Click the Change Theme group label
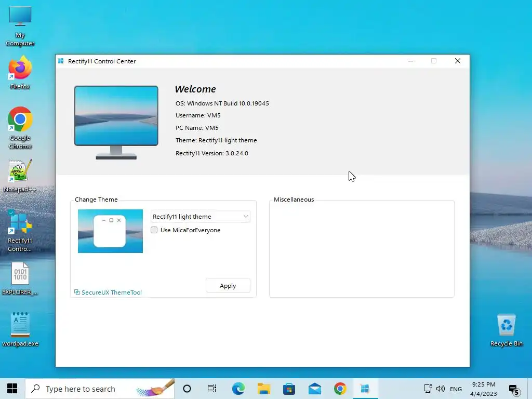 pos(96,199)
